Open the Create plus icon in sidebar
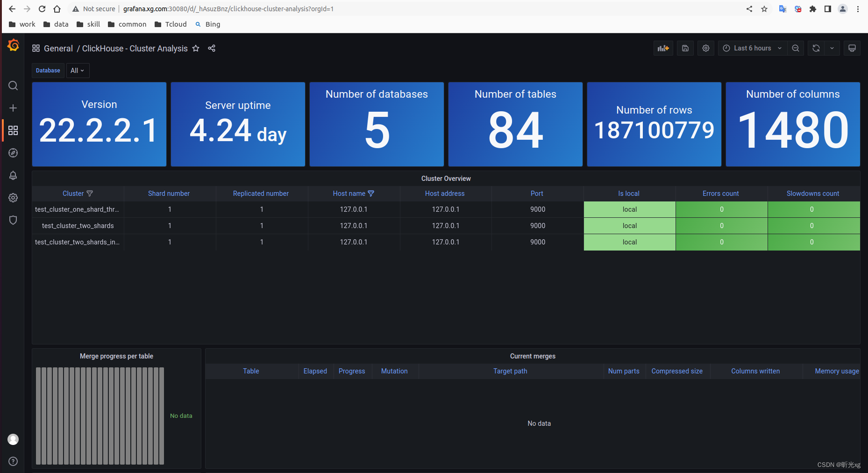The height and width of the screenshot is (473, 868). click(x=13, y=108)
